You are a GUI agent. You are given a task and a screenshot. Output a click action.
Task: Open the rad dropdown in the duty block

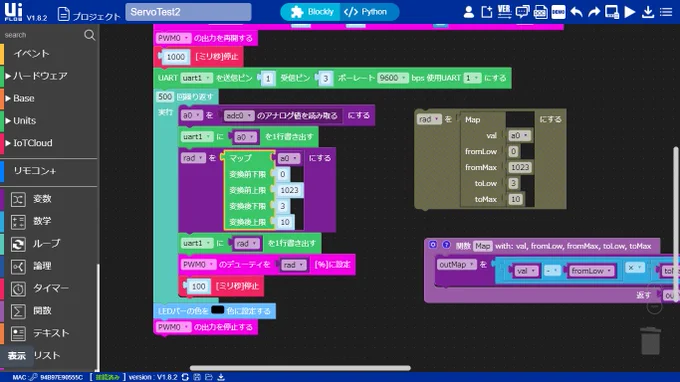294,264
